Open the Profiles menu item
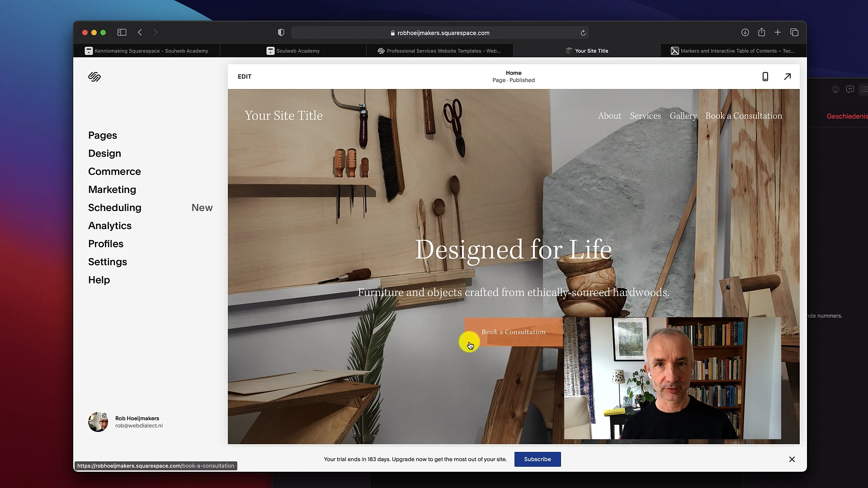The height and width of the screenshot is (488, 868). [x=106, y=244]
